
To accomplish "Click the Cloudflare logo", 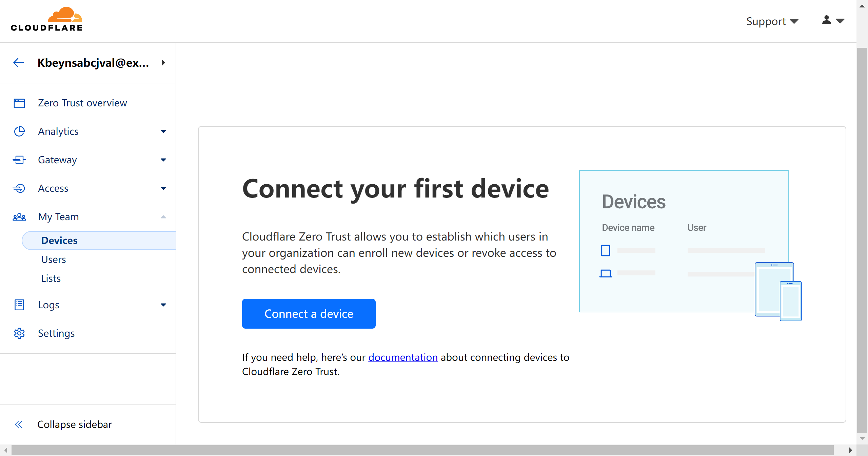I will (46, 19).
